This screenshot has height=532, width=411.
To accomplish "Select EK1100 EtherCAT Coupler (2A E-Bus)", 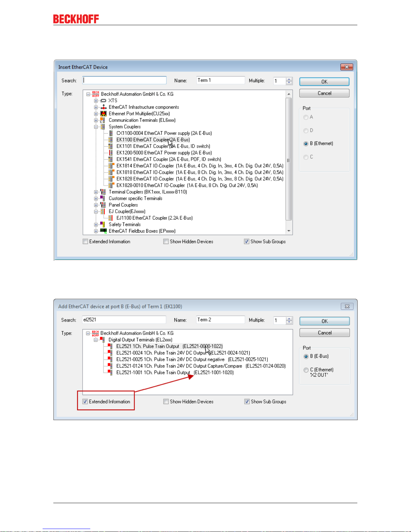I will tap(153, 140).
